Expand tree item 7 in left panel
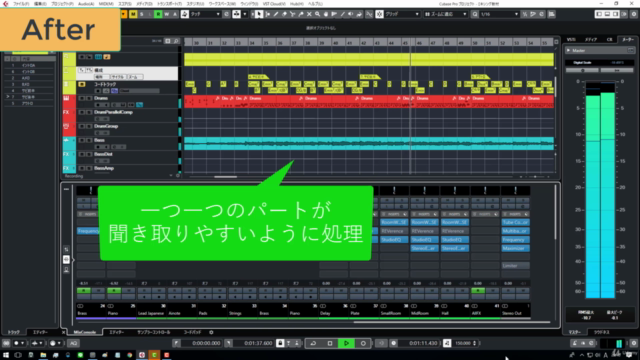640x360 pixels. pyautogui.click(x=8, y=97)
